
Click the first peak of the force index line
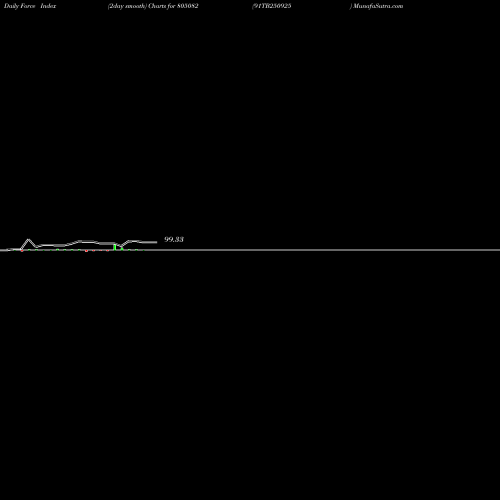(x=28, y=239)
